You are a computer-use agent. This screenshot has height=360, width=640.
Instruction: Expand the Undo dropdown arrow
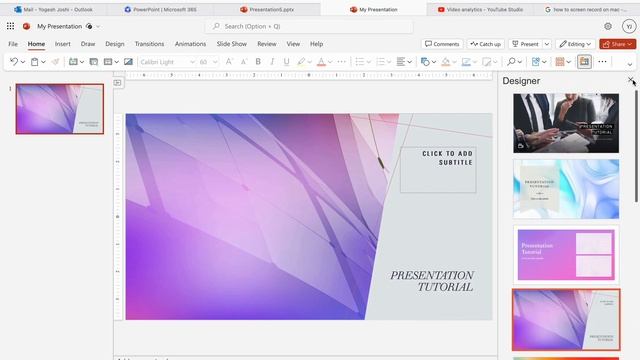point(23,62)
